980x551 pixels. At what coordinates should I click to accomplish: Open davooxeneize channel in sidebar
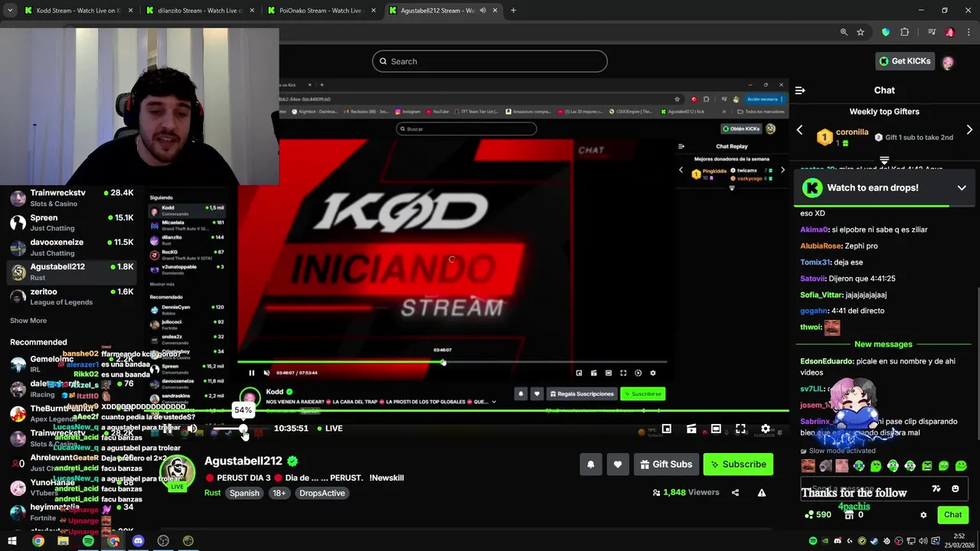(x=71, y=246)
